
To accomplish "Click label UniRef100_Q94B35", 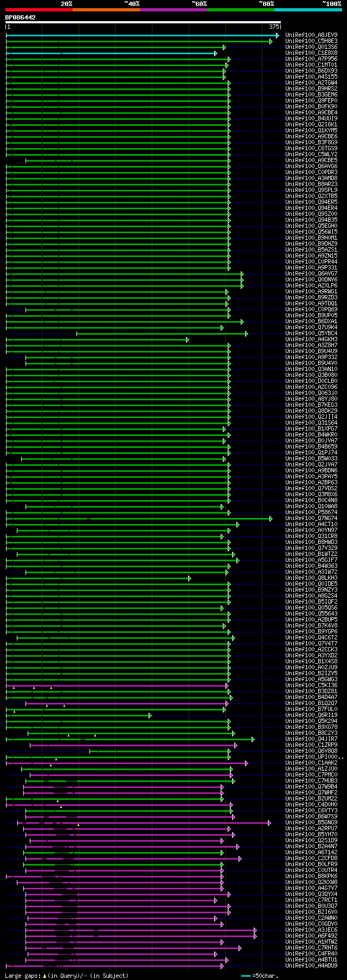I will tap(311, 220).
